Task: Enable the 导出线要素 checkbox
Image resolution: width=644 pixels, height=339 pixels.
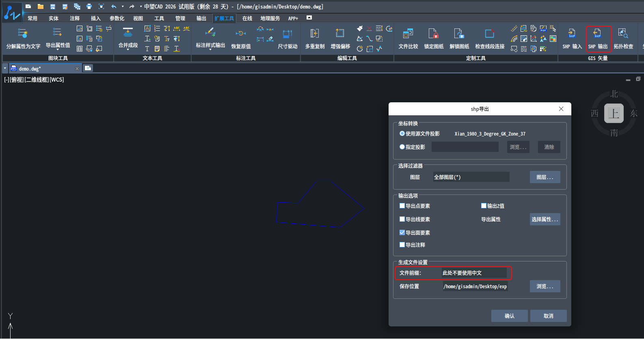Action: [402, 219]
